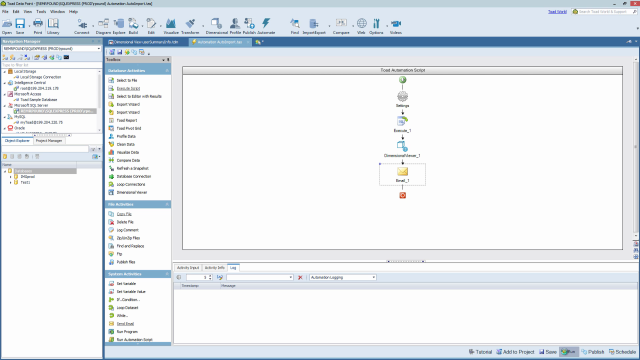Collapse the Database Activities section
The image size is (640, 360).
(x=167, y=71)
